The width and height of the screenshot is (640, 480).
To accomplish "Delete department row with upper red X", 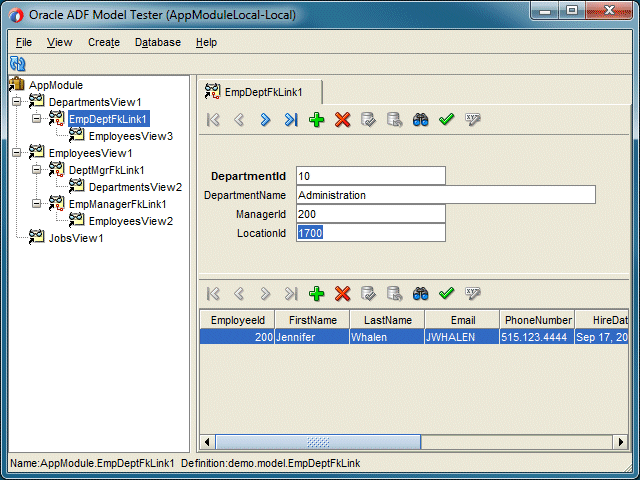I will [342, 120].
